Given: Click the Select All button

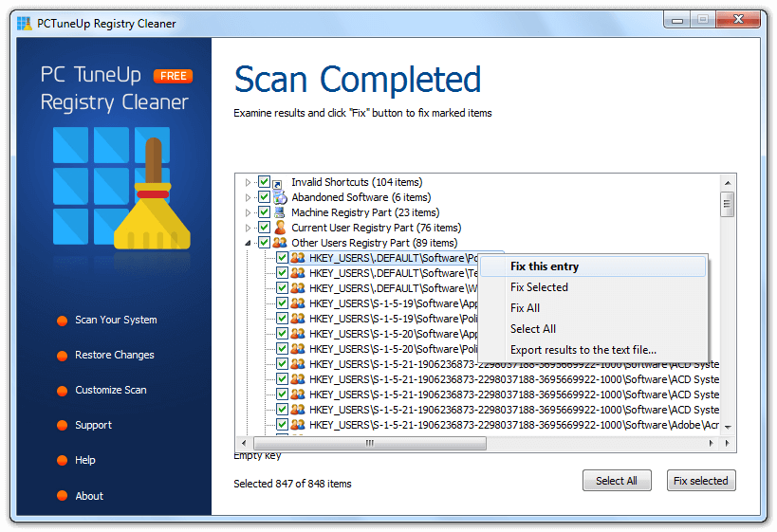Looking at the screenshot, I should tap(617, 481).
